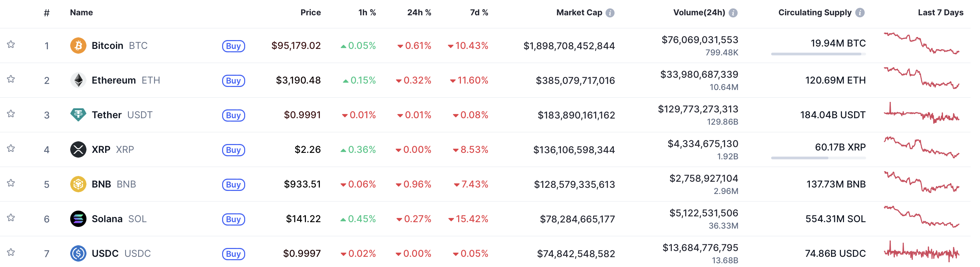Add Bitcoin to watchlist via star
Screen dimensions: 980x267
tap(11, 44)
